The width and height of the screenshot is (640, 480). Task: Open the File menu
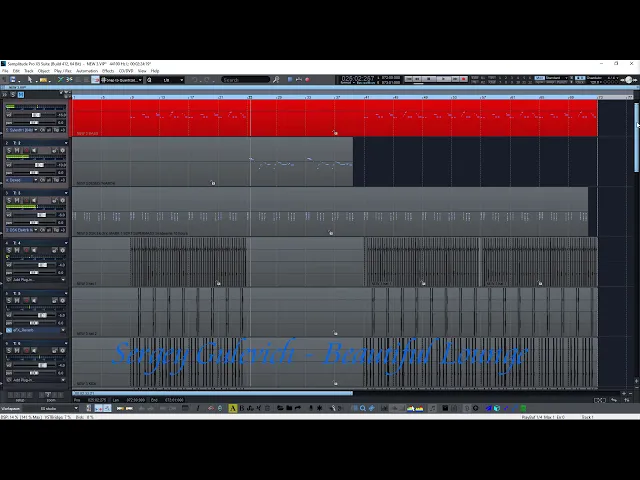(5, 71)
